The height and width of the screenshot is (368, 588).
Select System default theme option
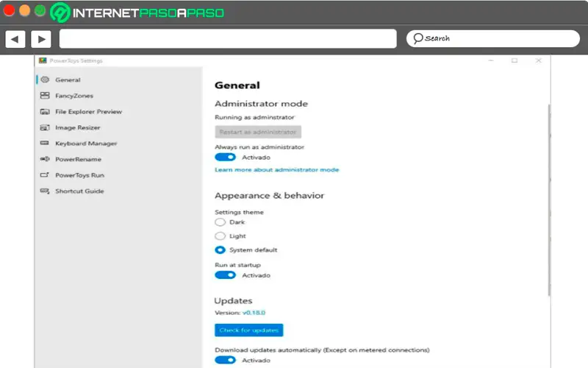click(220, 250)
